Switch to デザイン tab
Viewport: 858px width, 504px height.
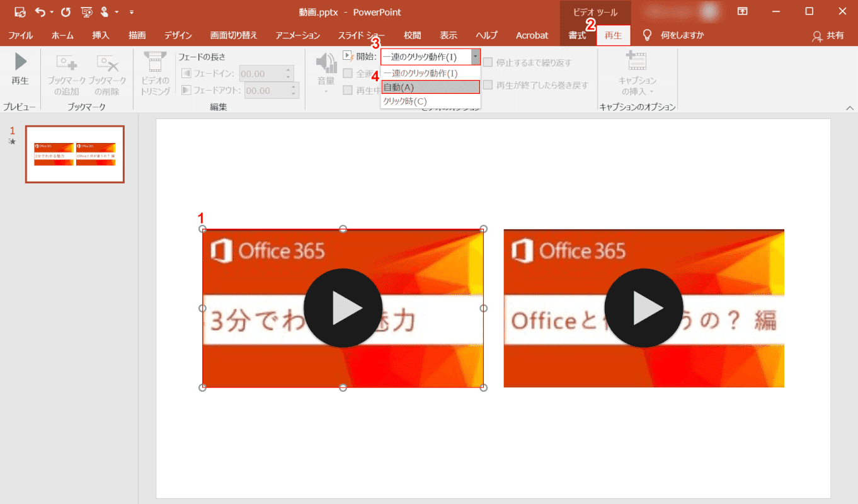[178, 35]
